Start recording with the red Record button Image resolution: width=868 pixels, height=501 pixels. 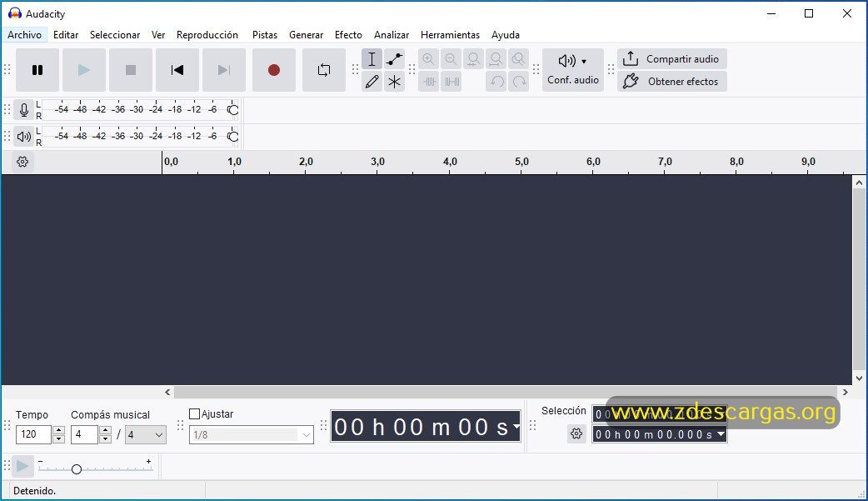tap(273, 70)
